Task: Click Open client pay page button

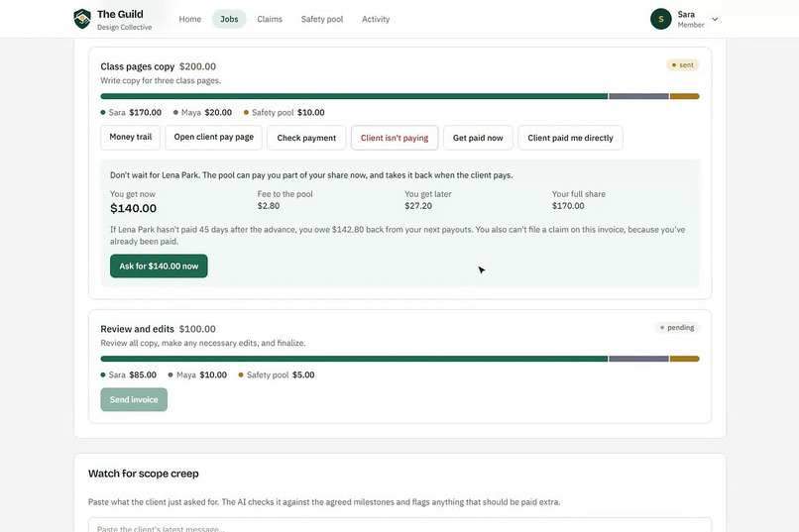Action: pos(213,138)
